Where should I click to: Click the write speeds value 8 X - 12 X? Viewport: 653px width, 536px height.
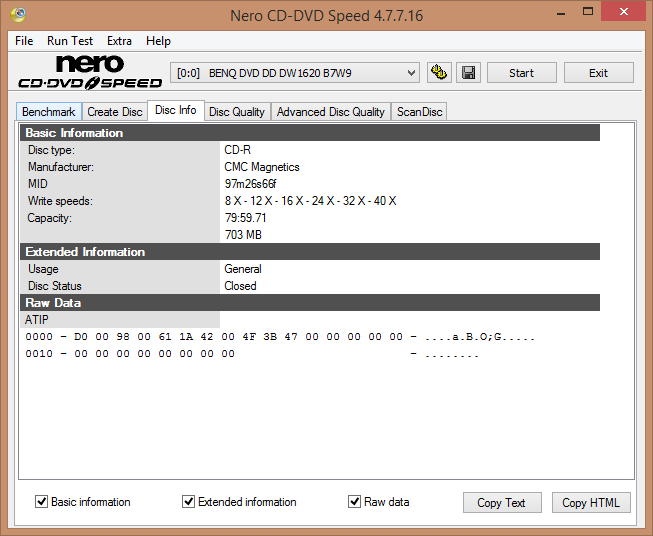(310, 201)
